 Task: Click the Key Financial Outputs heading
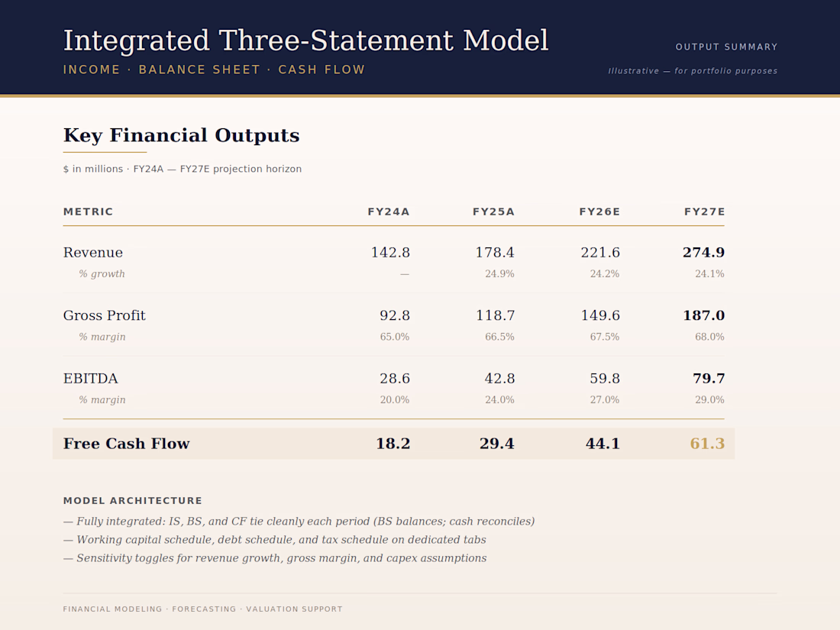pyautogui.click(x=181, y=135)
